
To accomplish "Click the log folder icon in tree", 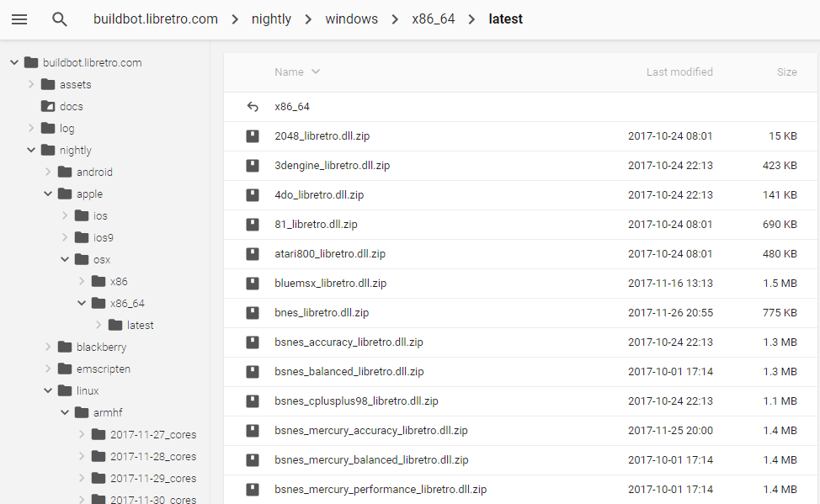I will pyautogui.click(x=48, y=128).
